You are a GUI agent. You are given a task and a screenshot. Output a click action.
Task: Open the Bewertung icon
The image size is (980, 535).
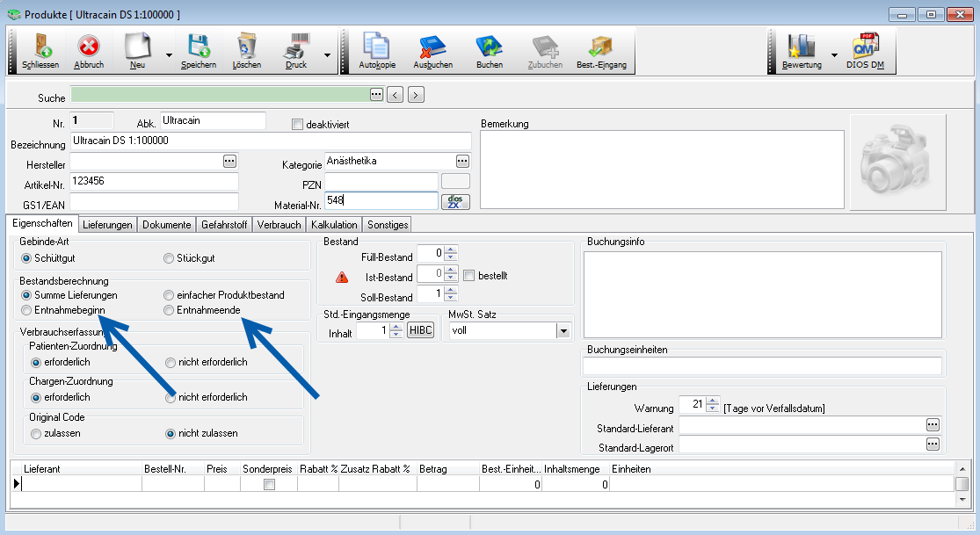802,47
